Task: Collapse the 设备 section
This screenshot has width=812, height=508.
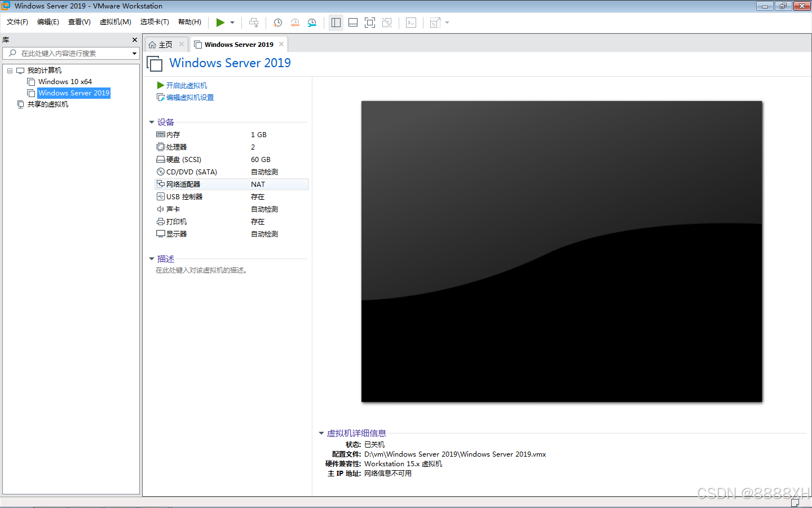Action: coord(152,122)
